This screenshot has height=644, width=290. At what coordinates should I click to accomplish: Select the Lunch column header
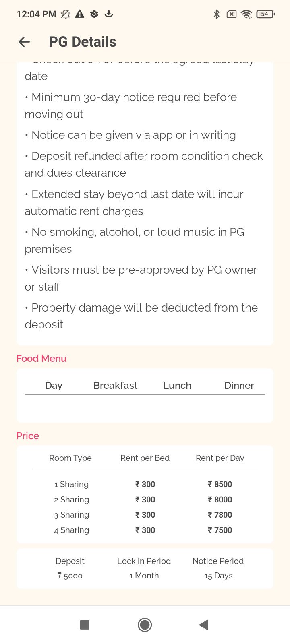pos(177,385)
